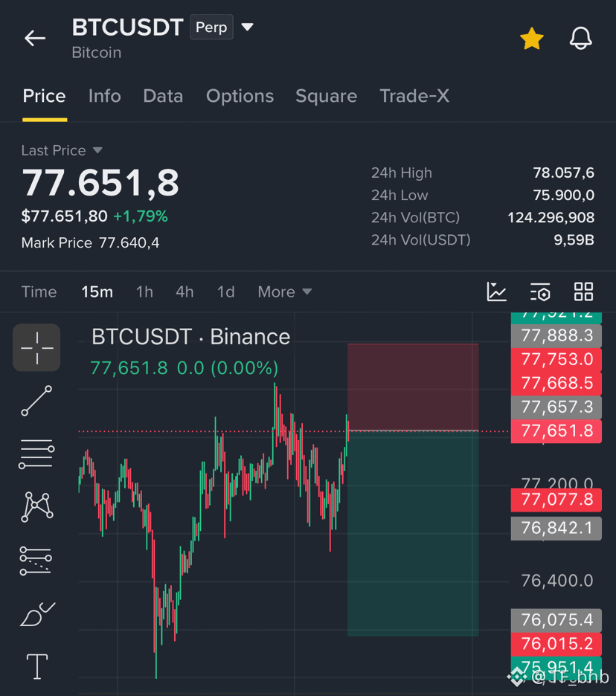Select the long/short position forecasting tool
This screenshot has width=616, height=696.
pos(36,560)
